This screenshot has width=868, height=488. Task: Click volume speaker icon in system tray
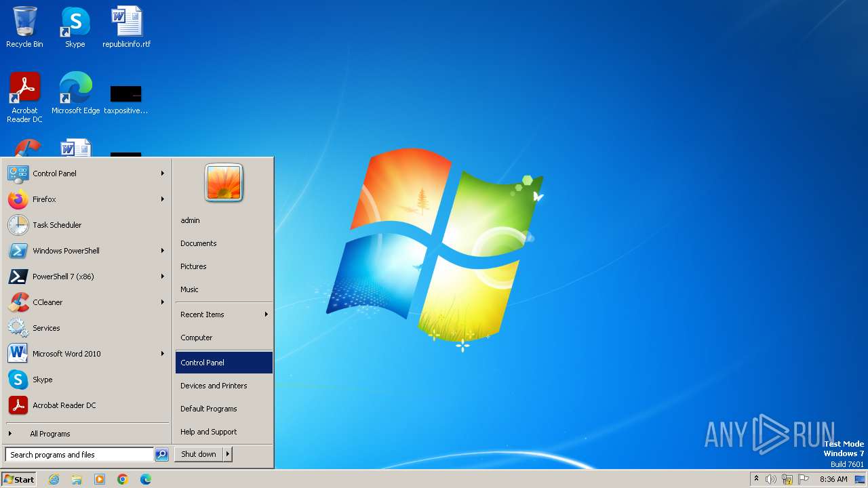pyautogui.click(x=771, y=479)
